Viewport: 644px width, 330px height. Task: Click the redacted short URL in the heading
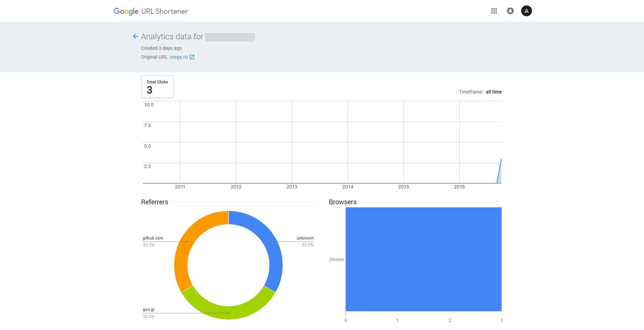[x=230, y=37]
